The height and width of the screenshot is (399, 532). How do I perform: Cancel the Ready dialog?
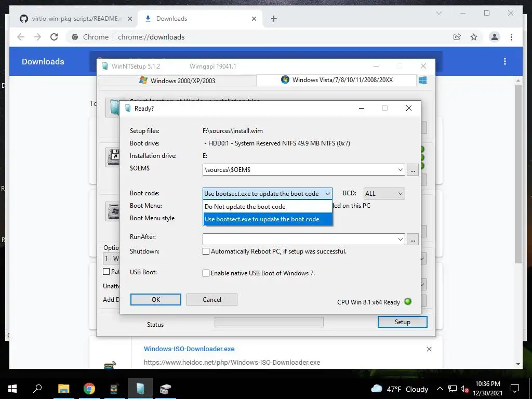(212, 300)
